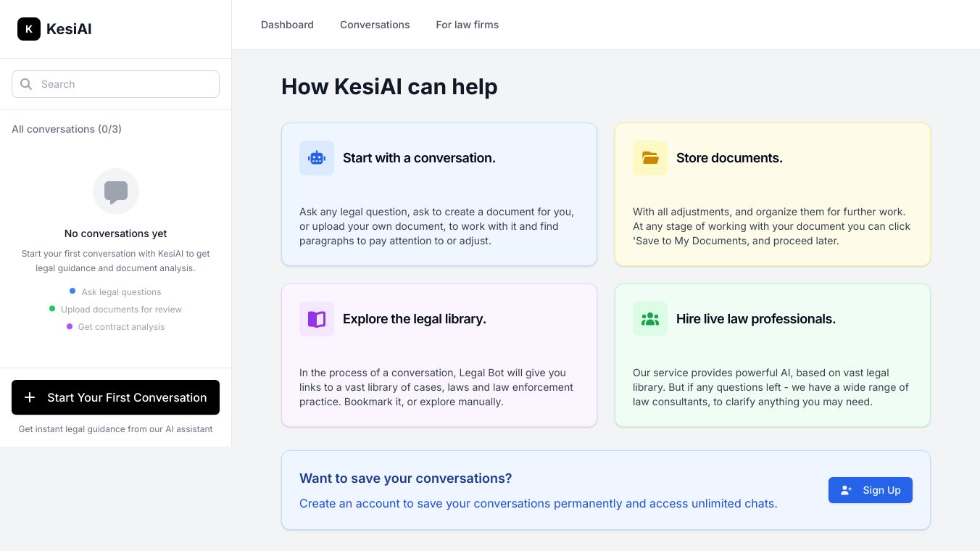Click All conversations (0/3) label
Screen dimensions: 980x551
pyautogui.click(x=67, y=129)
